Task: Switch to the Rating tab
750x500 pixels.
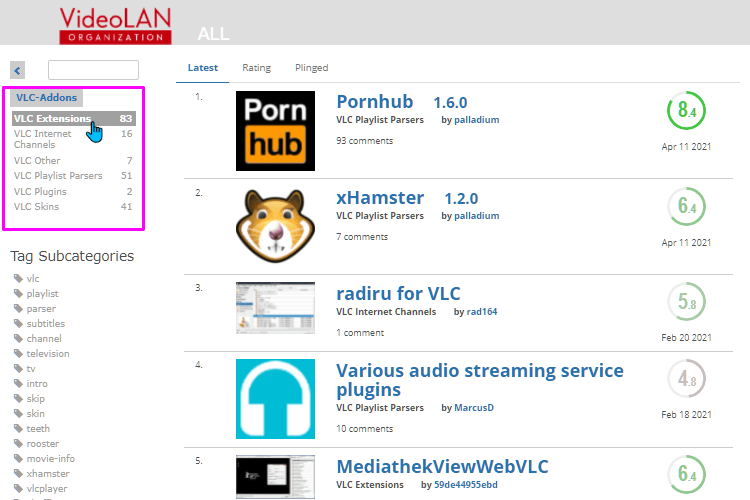Action: pos(256,68)
